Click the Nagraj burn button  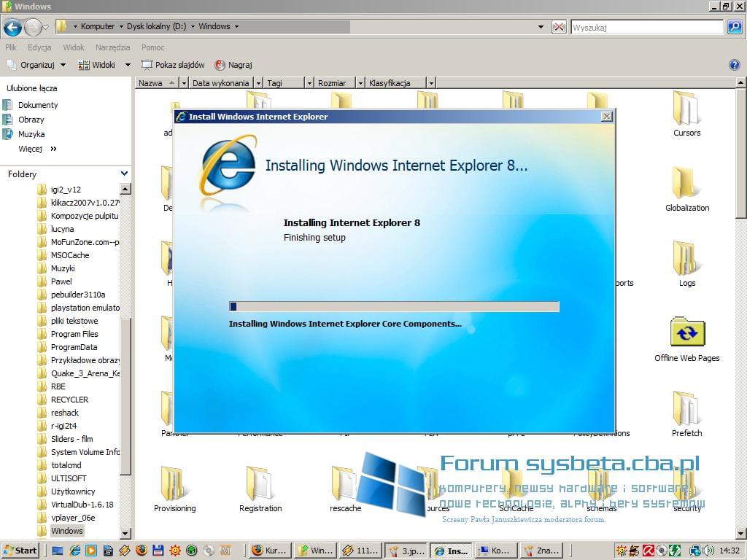click(x=233, y=65)
